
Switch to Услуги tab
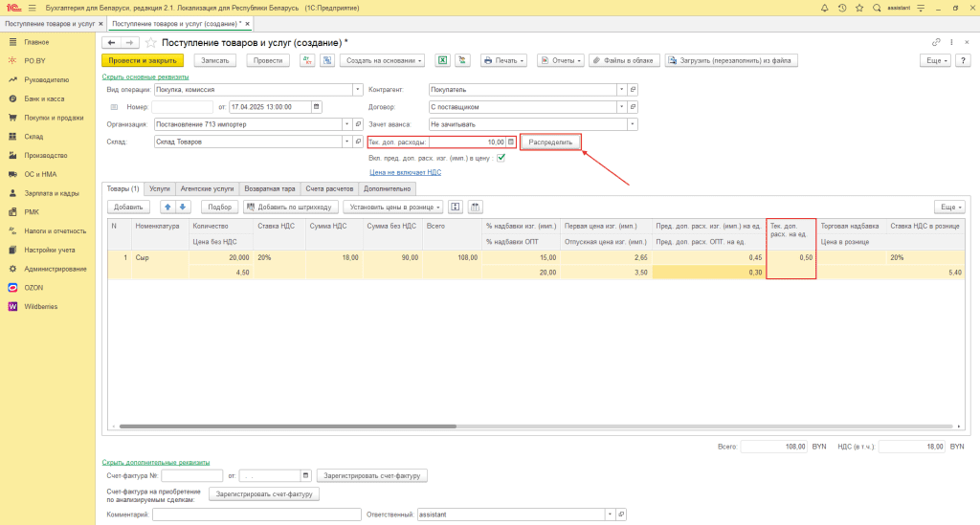[160, 188]
